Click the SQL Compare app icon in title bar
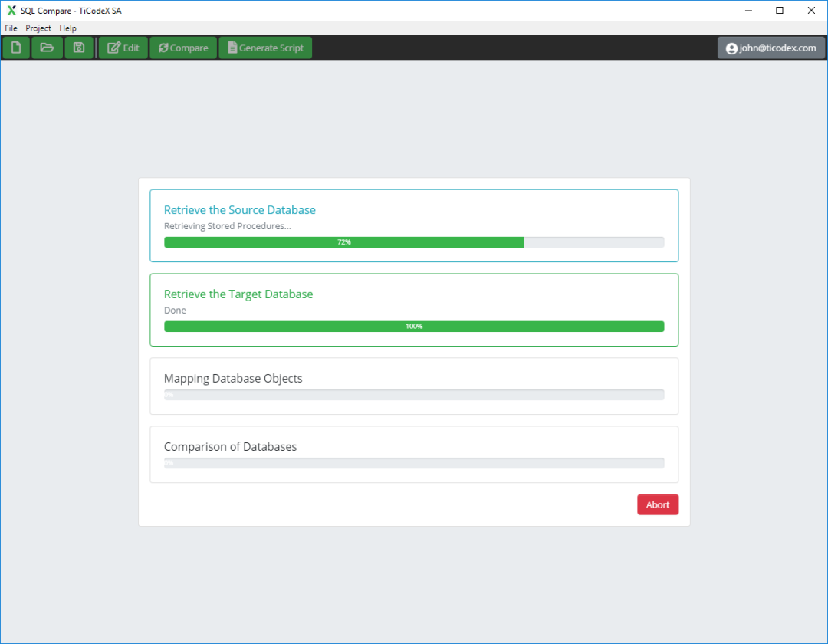828x644 pixels. coord(11,11)
